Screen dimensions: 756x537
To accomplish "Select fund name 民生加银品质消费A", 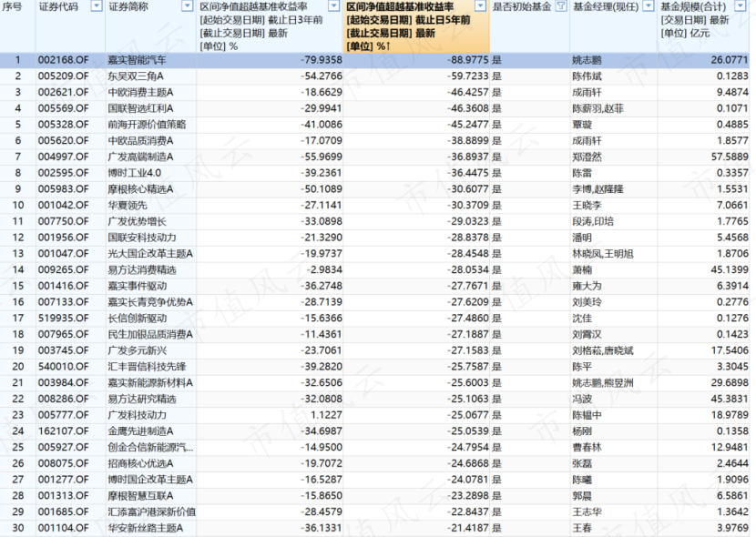I will point(150,334).
